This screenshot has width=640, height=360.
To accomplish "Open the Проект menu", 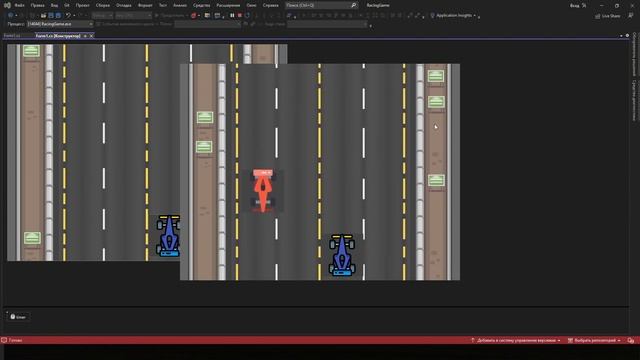I will (82, 5).
